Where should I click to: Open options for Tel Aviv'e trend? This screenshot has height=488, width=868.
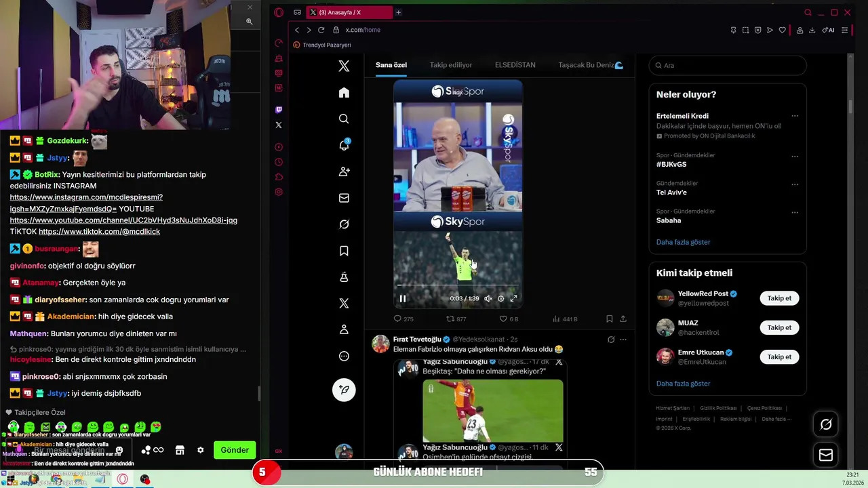point(795,184)
